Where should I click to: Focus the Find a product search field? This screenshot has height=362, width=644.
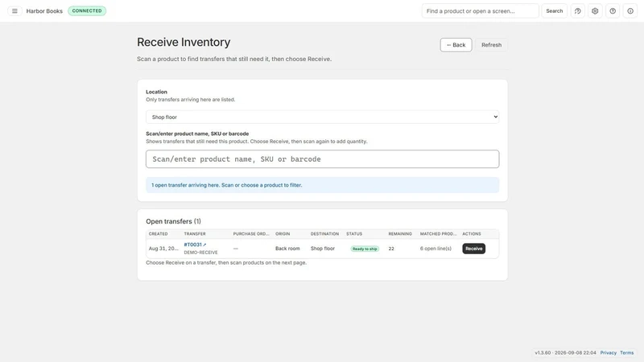[x=480, y=11]
